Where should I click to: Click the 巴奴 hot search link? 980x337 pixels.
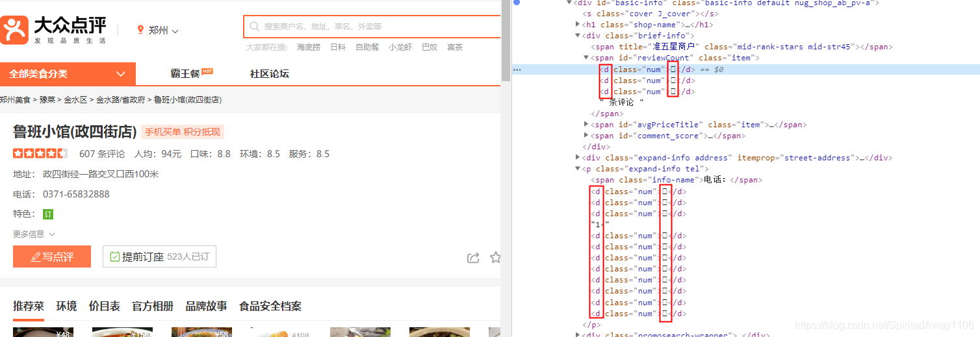[x=430, y=47]
